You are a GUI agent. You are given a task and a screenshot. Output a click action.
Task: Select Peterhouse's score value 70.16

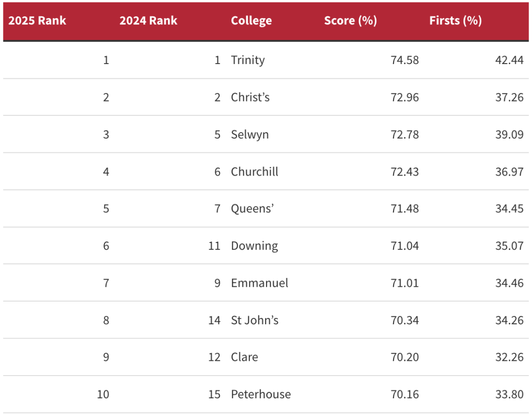(405, 395)
